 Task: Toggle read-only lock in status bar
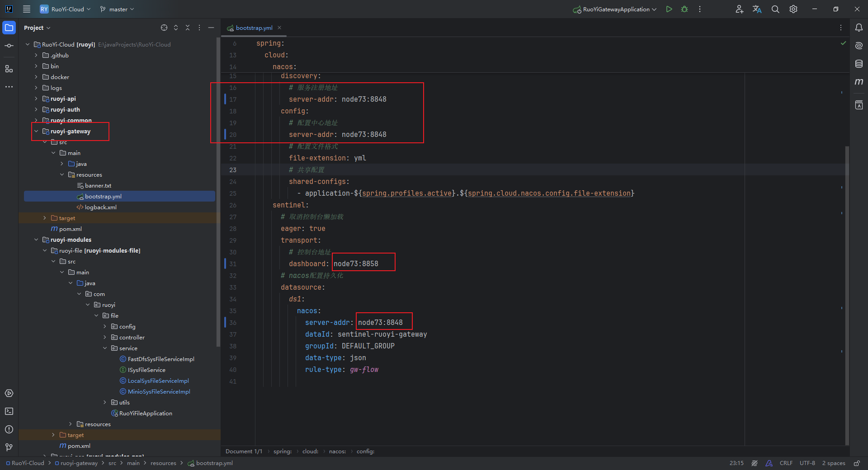coord(857,463)
